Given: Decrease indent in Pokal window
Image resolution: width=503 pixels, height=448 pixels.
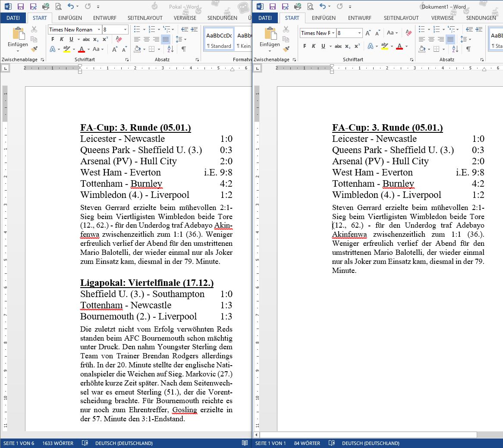Looking at the screenshot, I should (x=185, y=29).
